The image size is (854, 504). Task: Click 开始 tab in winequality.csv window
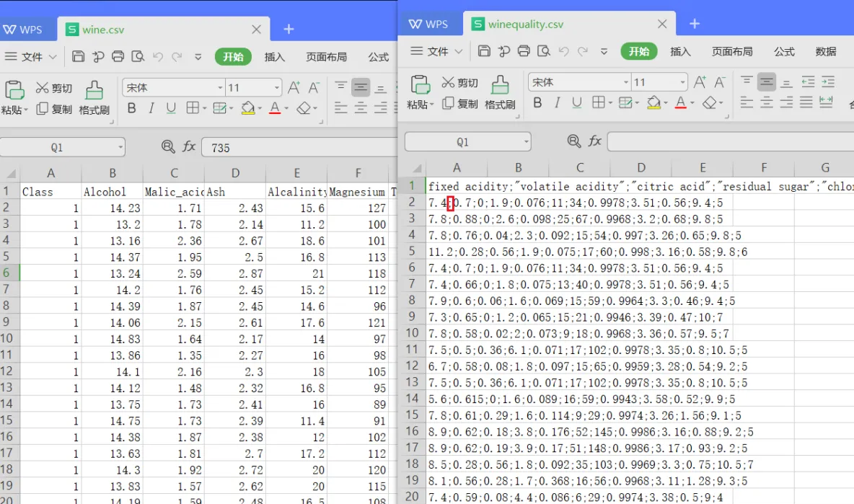639,51
